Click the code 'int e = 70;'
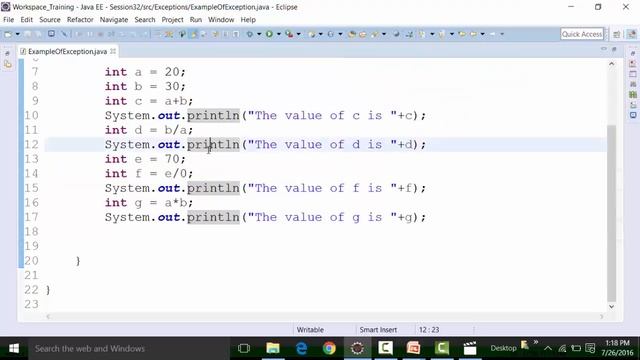 tap(145, 159)
